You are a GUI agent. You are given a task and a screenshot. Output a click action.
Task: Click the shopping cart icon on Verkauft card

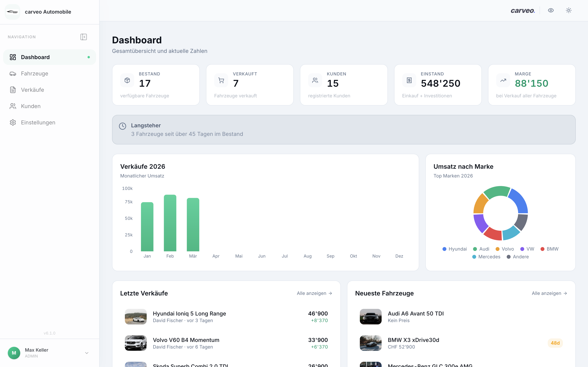[221, 80]
